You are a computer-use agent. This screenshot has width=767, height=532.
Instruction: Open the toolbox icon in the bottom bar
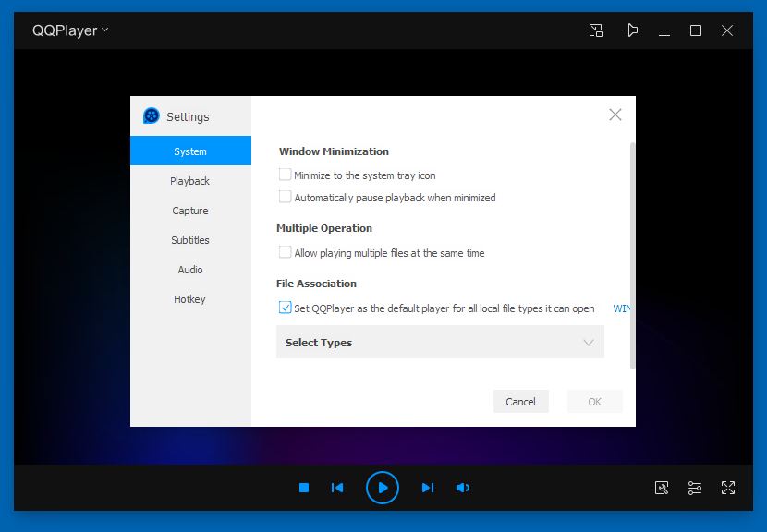coord(662,488)
